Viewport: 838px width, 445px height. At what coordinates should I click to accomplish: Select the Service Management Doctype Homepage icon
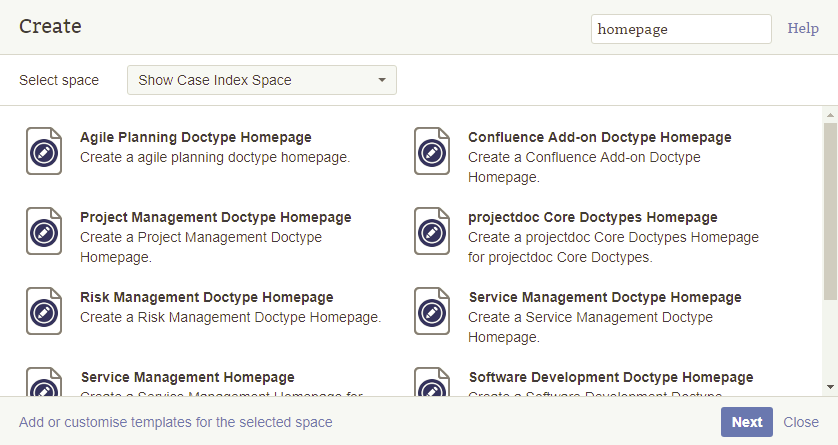[x=431, y=311]
